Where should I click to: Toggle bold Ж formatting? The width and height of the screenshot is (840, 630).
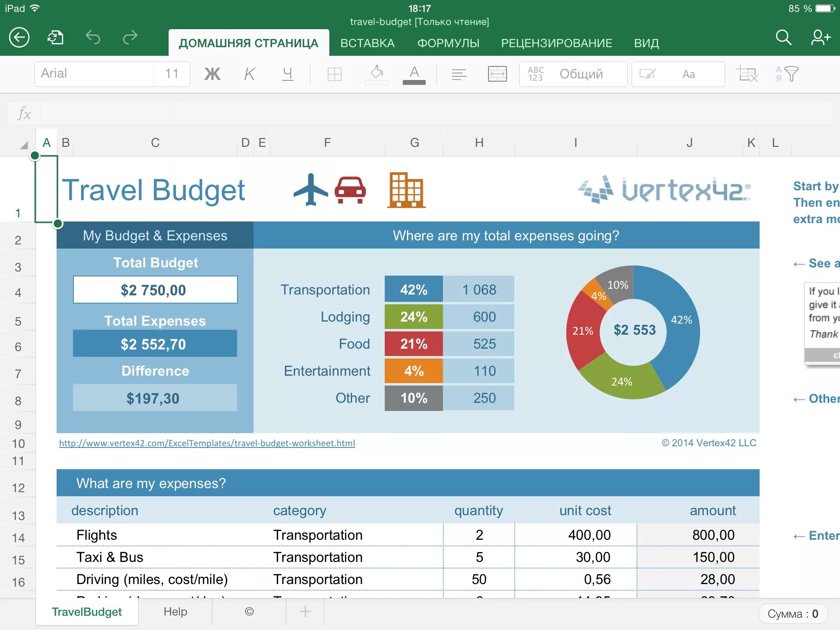[212, 74]
